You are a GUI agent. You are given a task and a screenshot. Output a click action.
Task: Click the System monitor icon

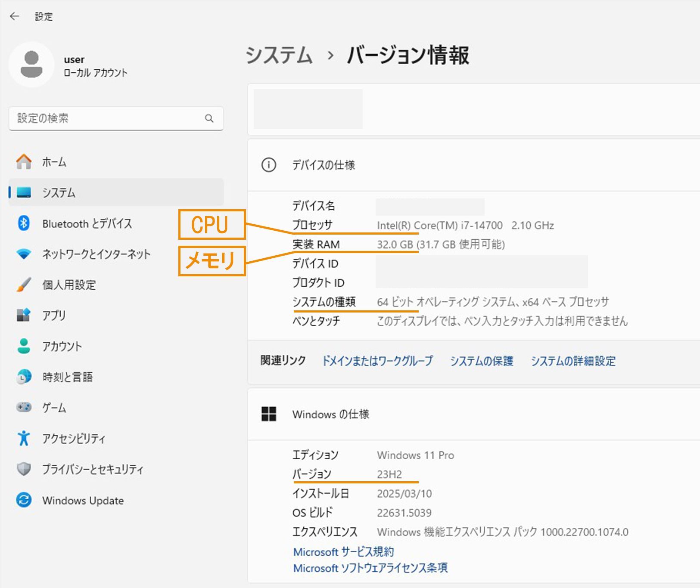point(24,192)
